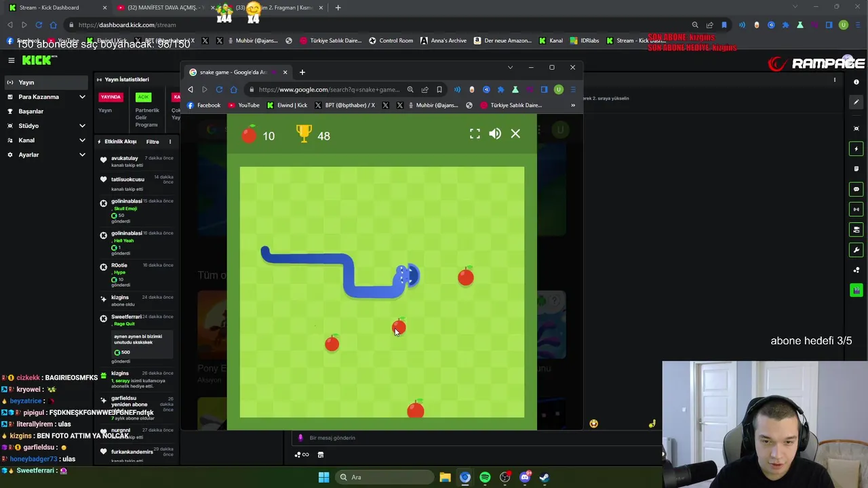Screen dimensions: 868x488
Task: Open Spotify from the taskbar
Action: point(485,477)
